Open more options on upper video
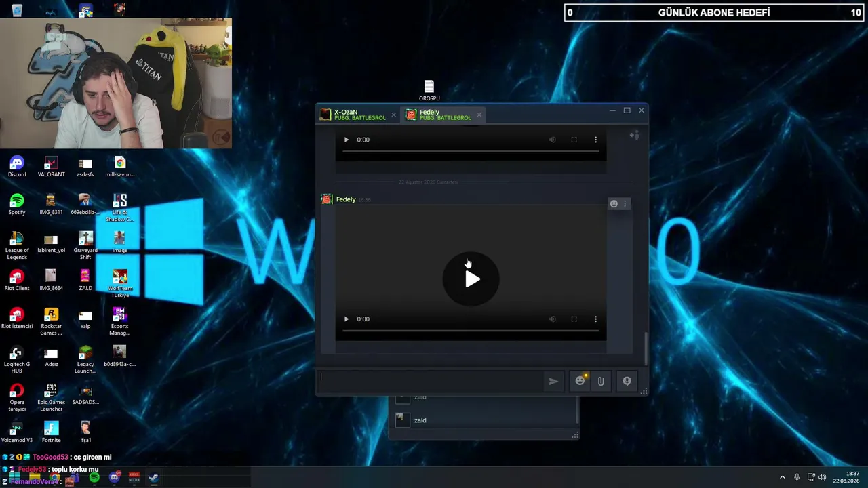This screenshot has width=868, height=488. tap(595, 140)
